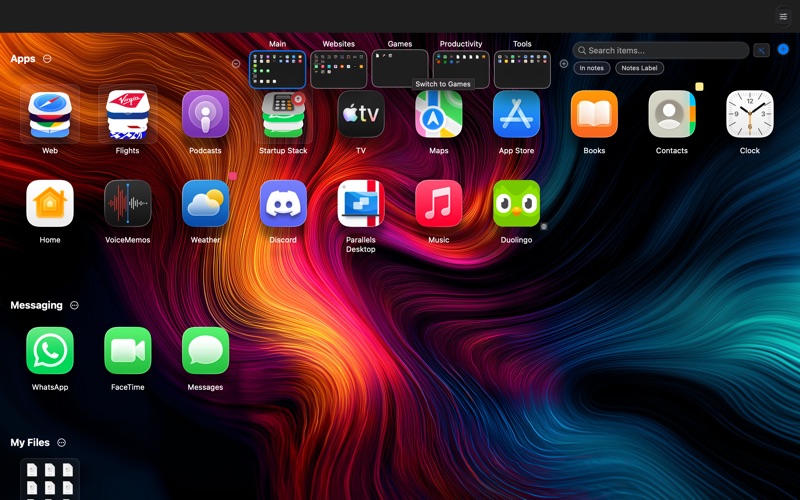Click the blue add item button
The image size is (800, 500).
pos(783,49)
